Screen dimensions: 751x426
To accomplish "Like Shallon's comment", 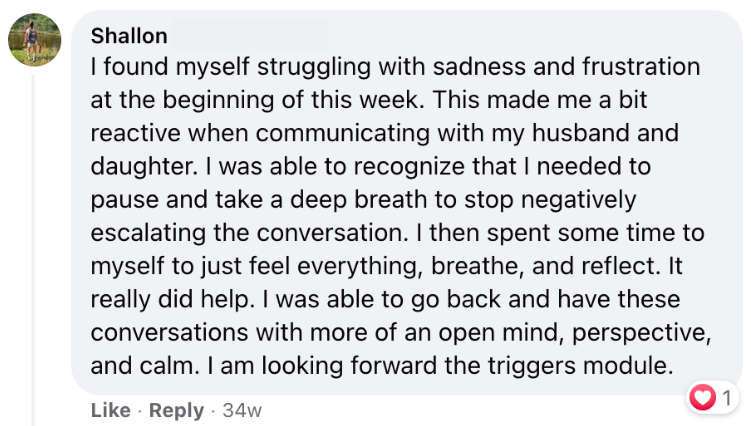I will (x=111, y=410).
